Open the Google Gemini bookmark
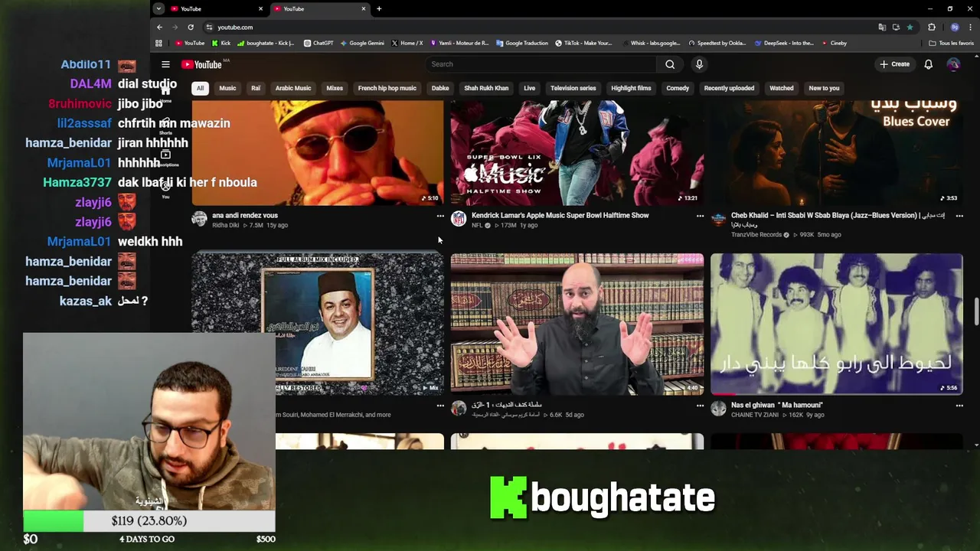This screenshot has width=980, height=551. pyautogui.click(x=362, y=43)
